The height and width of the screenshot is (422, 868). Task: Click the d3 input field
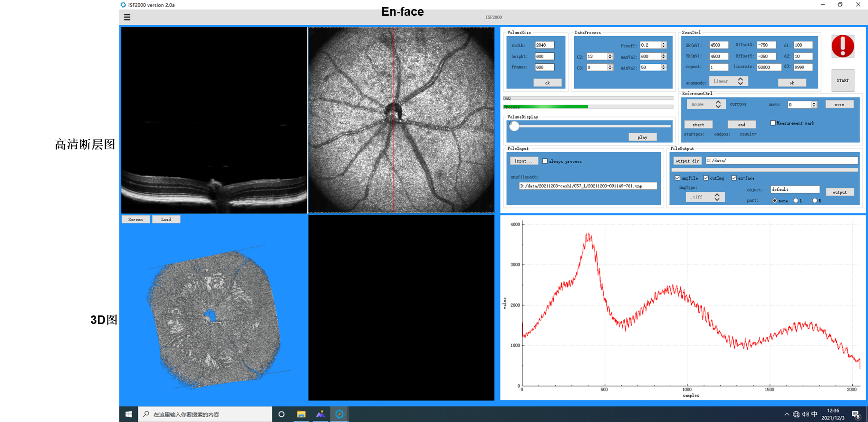[803, 67]
